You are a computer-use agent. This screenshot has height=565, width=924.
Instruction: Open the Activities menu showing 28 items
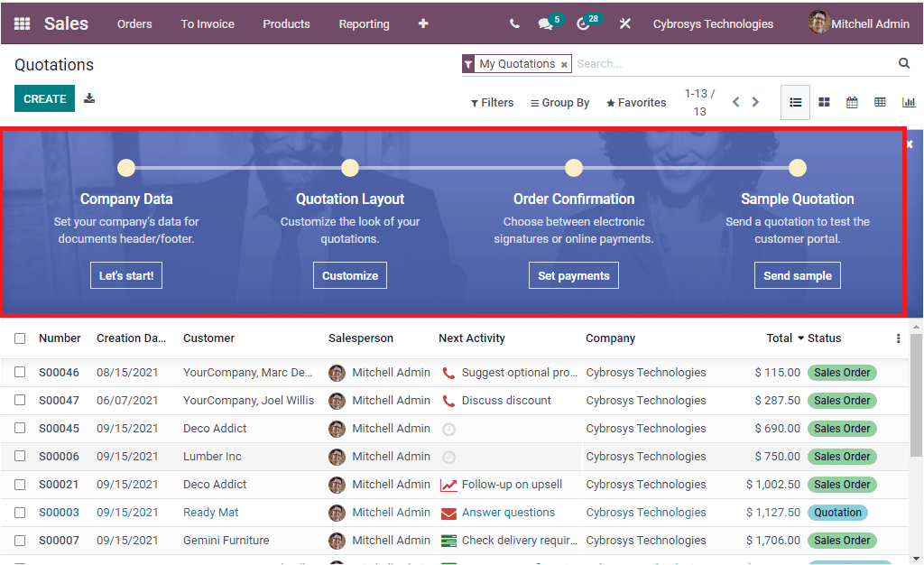[x=585, y=23]
